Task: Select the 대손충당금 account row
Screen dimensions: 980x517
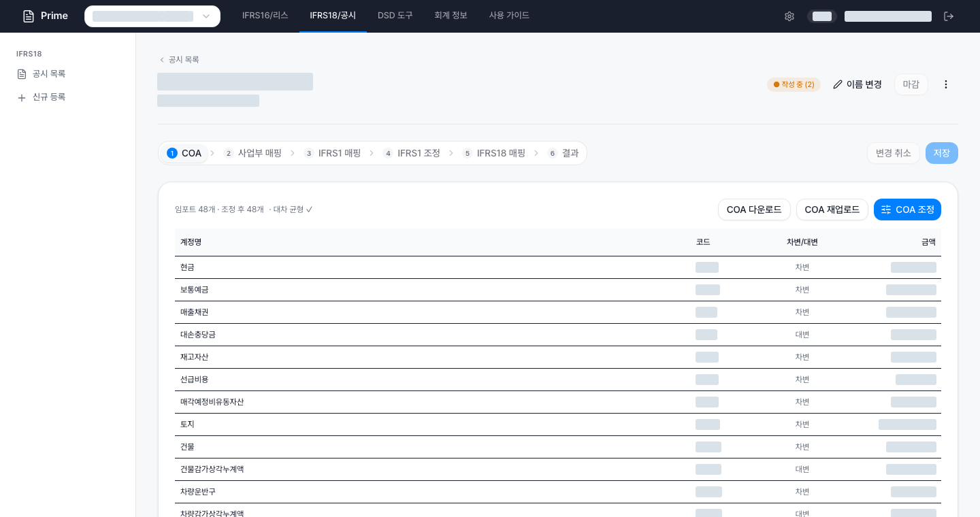Action: pyautogui.click(x=558, y=335)
